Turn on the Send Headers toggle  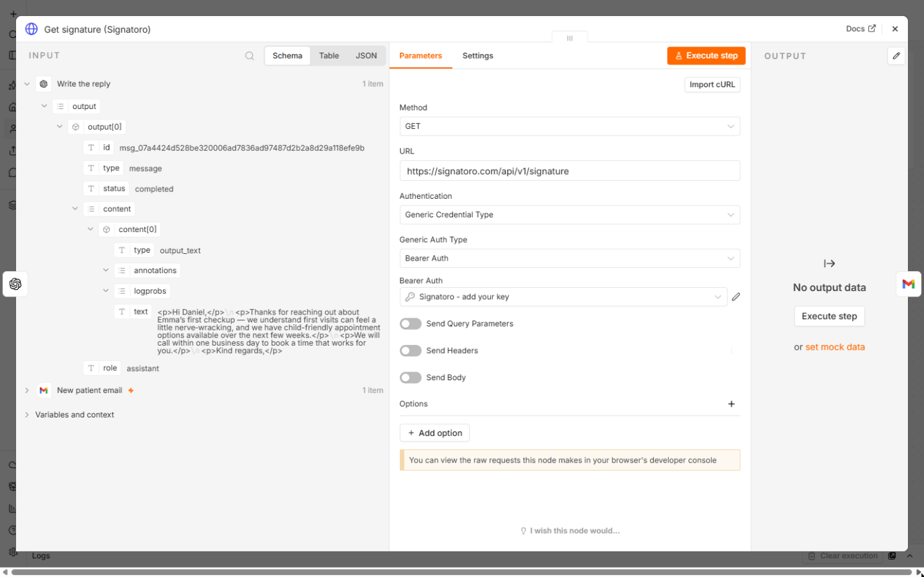coord(410,350)
